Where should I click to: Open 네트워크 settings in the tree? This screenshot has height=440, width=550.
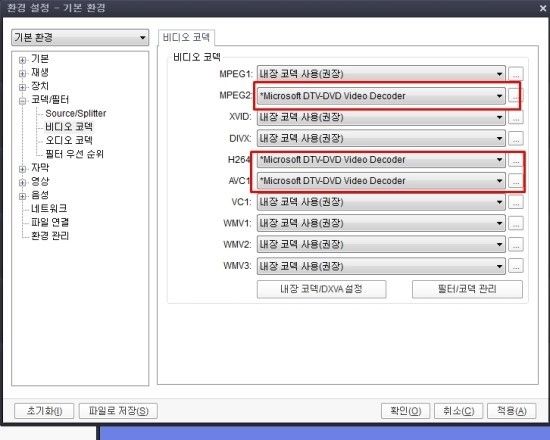coord(49,208)
